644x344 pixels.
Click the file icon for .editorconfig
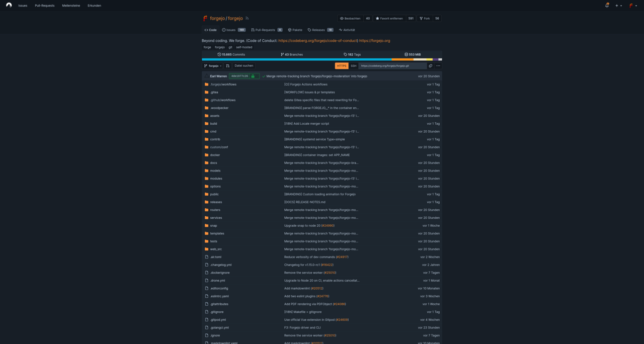(206, 288)
